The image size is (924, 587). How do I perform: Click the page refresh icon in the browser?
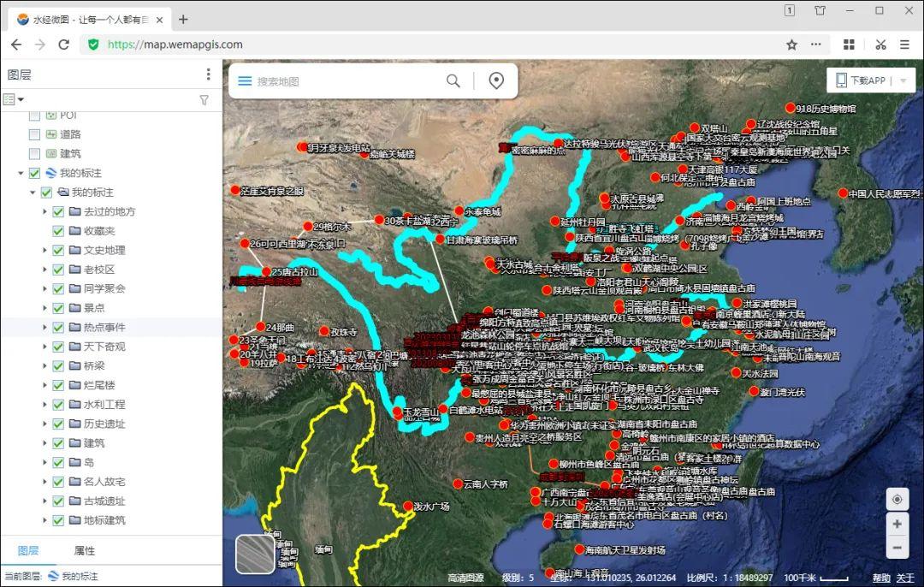(64, 44)
